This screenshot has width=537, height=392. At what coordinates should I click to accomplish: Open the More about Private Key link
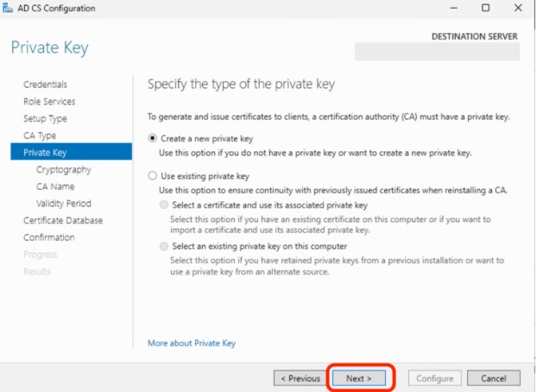pyautogui.click(x=192, y=343)
